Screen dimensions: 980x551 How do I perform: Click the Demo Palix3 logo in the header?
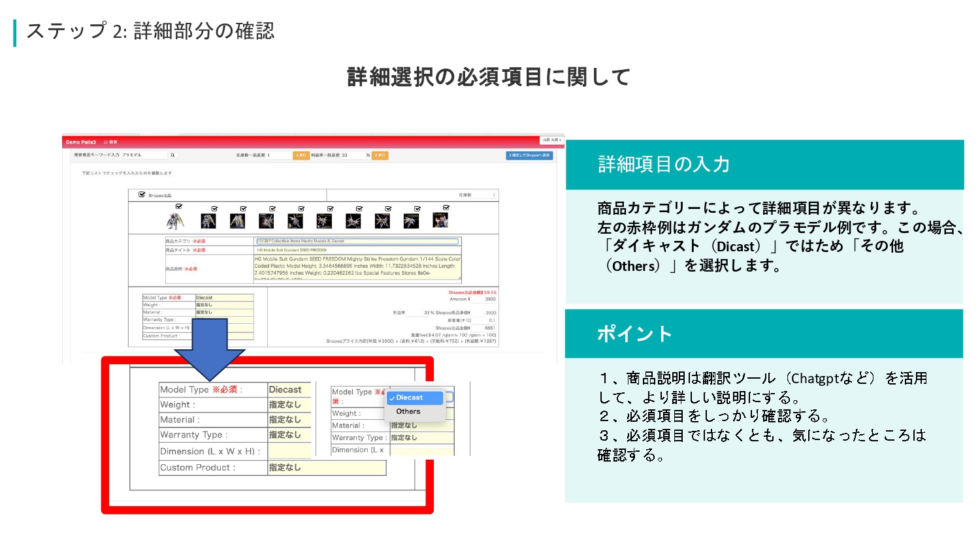80,142
